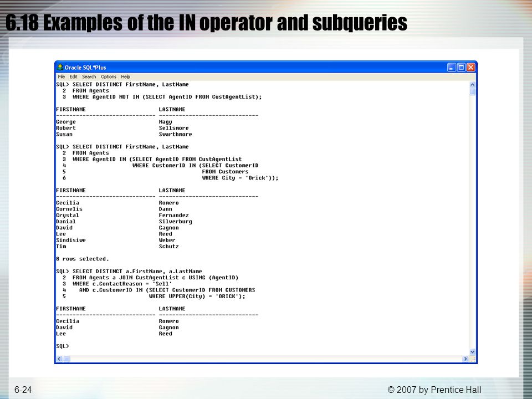Image resolution: width=532 pixels, height=399 pixels.
Task: Open the Help menu
Action: [126, 76]
